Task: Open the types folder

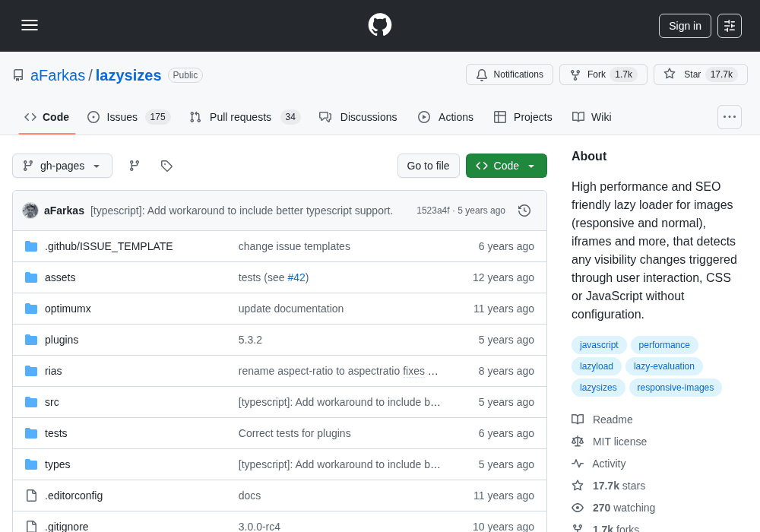Action: pos(57,464)
